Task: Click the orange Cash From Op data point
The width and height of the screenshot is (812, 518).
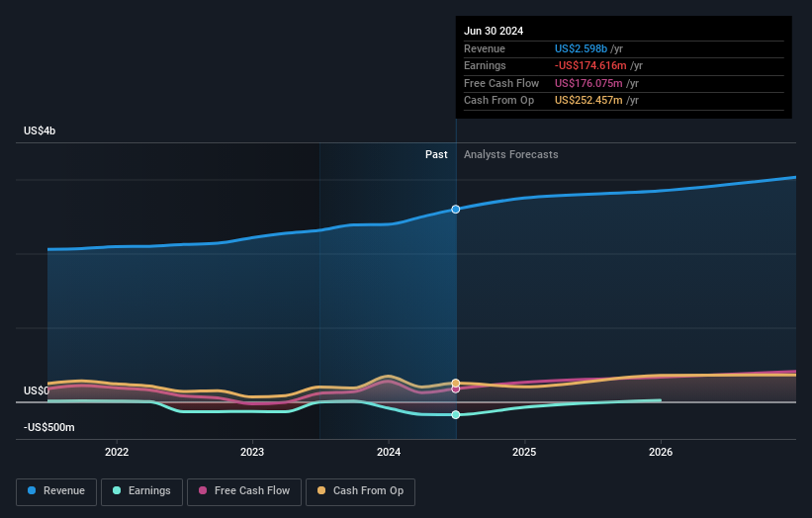Action: point(456,383)
